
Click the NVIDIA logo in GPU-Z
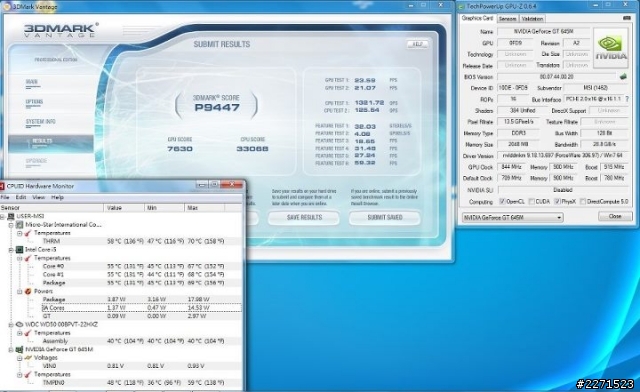611,48
